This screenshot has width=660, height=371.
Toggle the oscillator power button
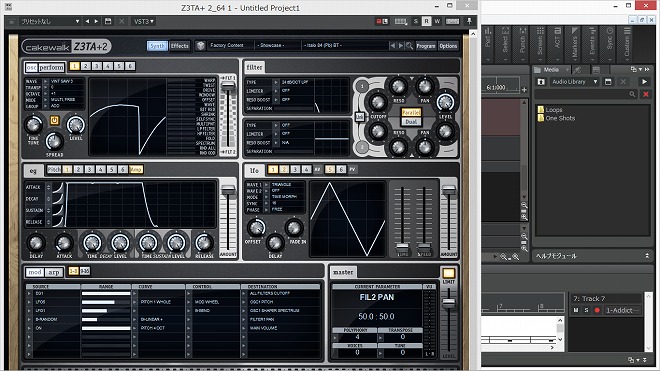pos(55,120)
